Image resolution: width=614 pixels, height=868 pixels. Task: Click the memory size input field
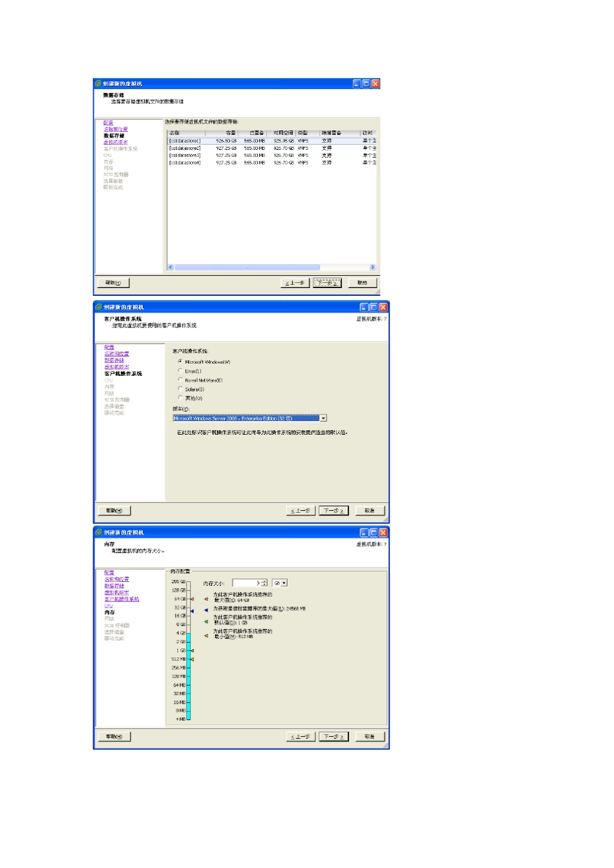coord(246,583)
